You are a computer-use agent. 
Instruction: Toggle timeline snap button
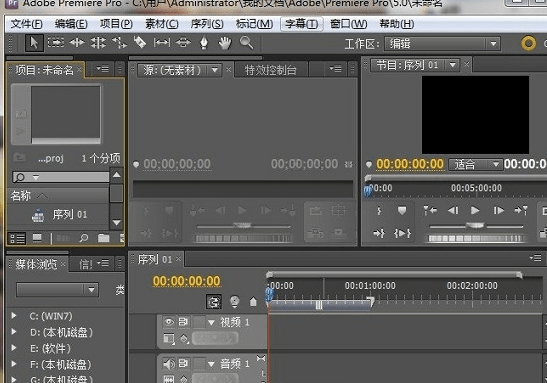point(214,302)
